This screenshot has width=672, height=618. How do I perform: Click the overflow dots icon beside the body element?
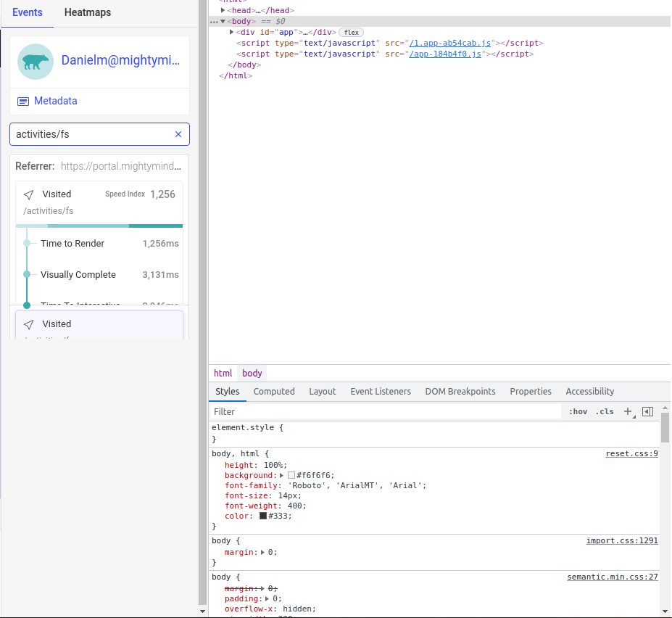[215, 21]
